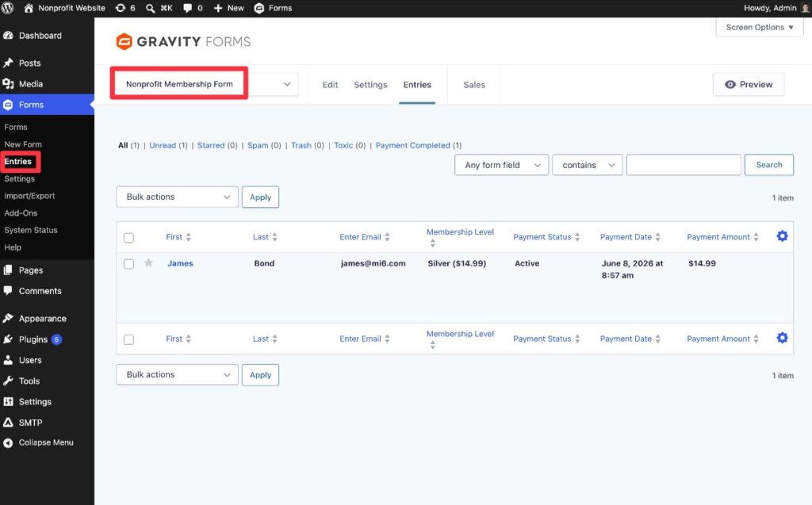Open the bottom Bulk actions dropdown
Viewport: 812px width, 505px height.
pos(177,374)
